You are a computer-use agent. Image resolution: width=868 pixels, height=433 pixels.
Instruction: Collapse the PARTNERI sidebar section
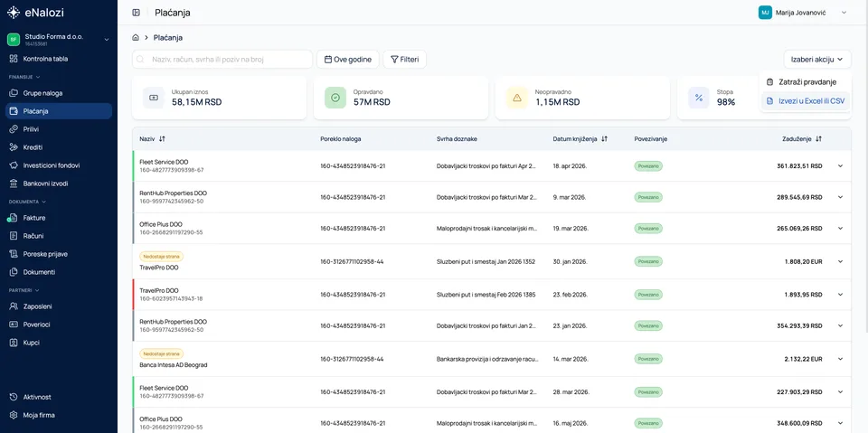tap(24, 290)
